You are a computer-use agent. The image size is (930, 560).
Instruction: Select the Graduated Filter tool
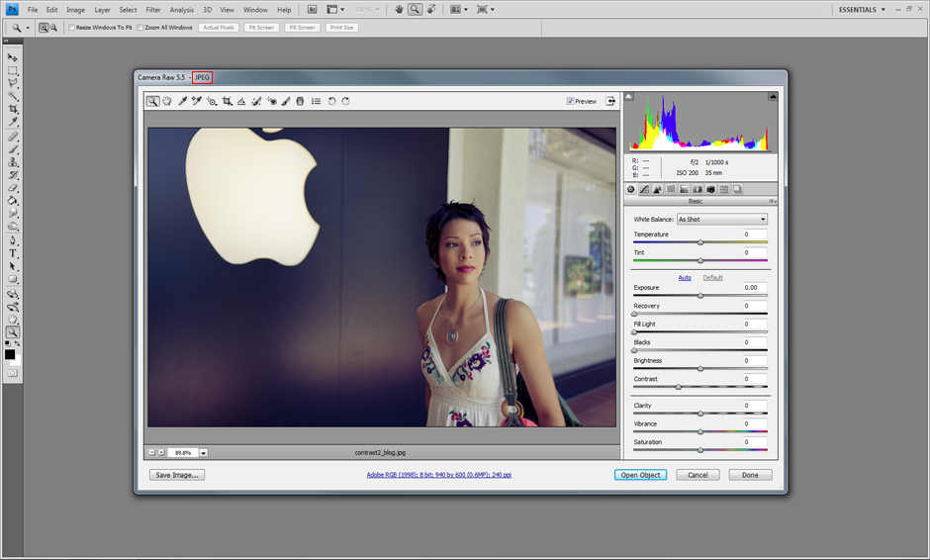click(300, 102)
